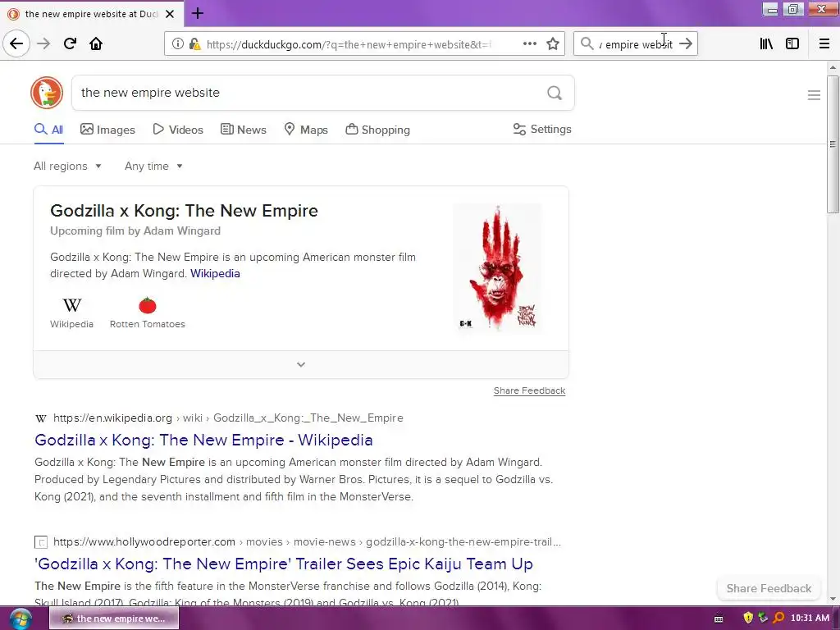Open the Library bookshelf icon
This screenshot has width=840, height=630.
pos(766,44)
